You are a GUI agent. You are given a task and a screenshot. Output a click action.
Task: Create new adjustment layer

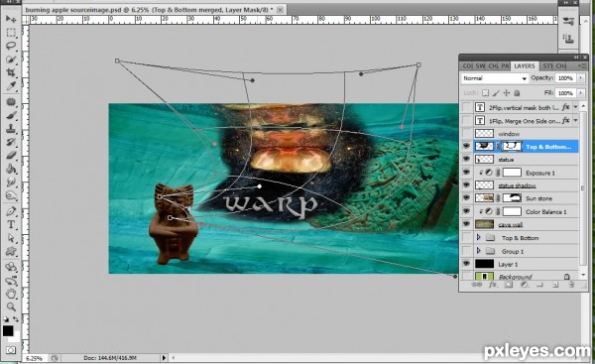(x=524, y=285)
